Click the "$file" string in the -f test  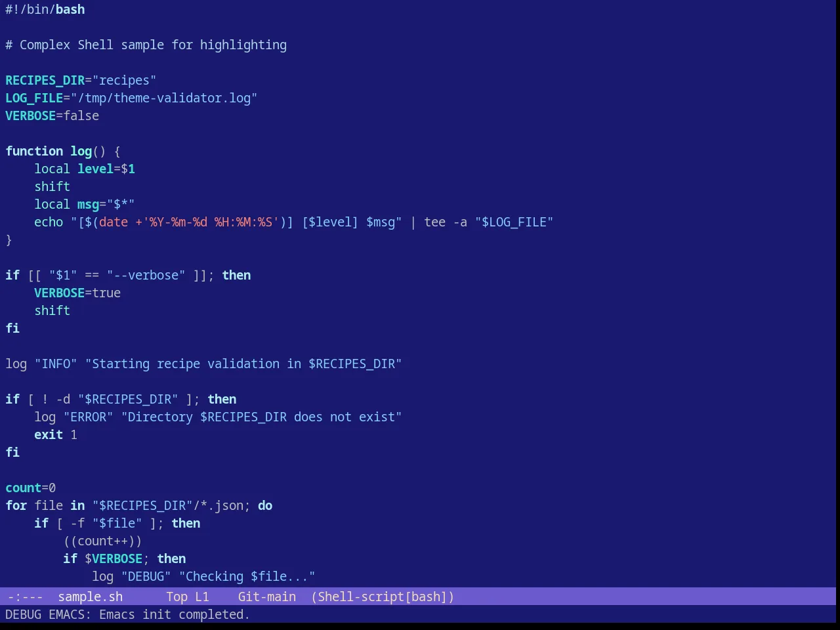point(117,523)
